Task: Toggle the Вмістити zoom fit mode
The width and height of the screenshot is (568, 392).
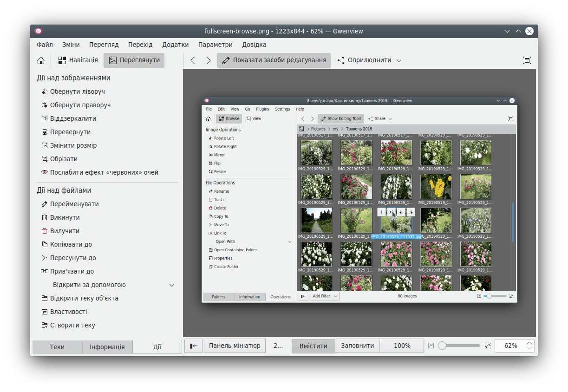Action: point(313,346)
